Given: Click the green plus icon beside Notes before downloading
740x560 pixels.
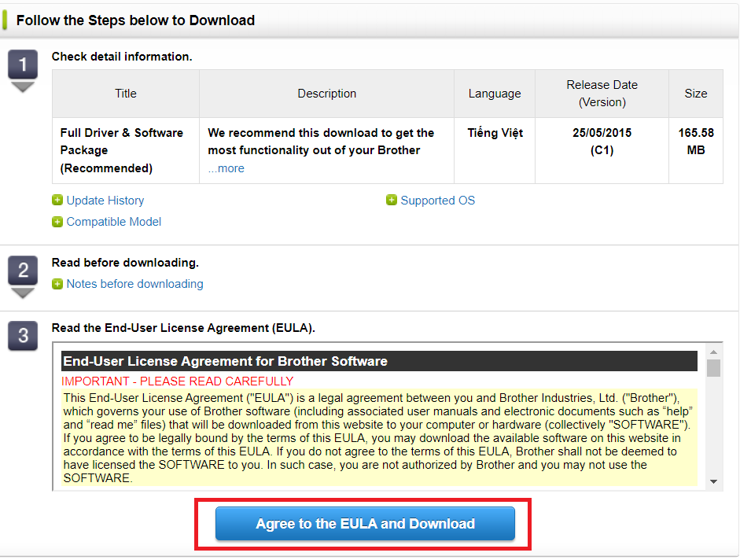Looking at the screenshot, I should 57,284.
